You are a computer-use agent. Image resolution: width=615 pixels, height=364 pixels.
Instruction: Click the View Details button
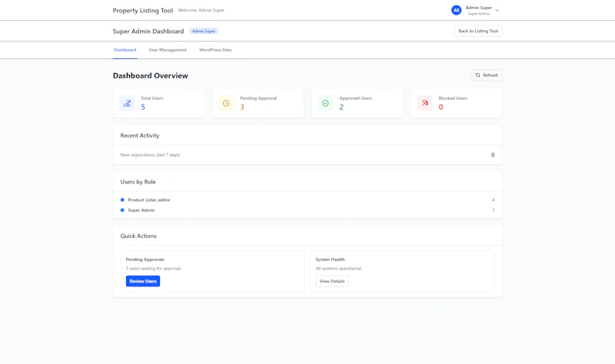point(332,281)
